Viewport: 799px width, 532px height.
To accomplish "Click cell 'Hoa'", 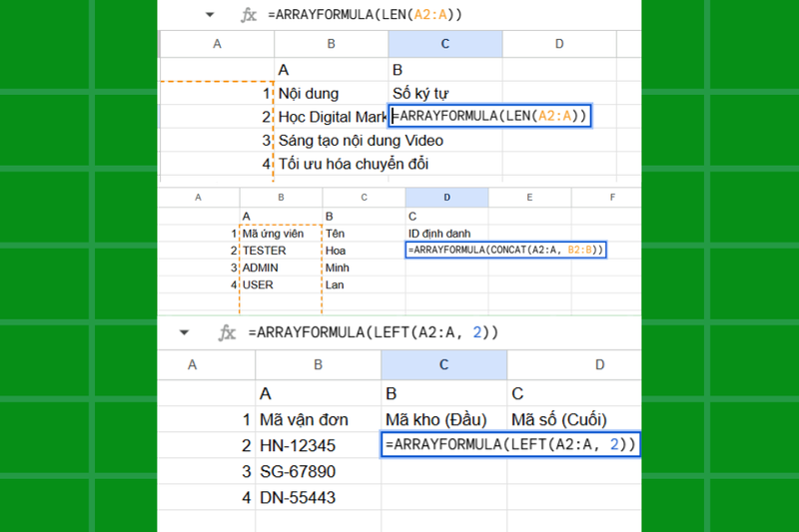I will 364,251.
